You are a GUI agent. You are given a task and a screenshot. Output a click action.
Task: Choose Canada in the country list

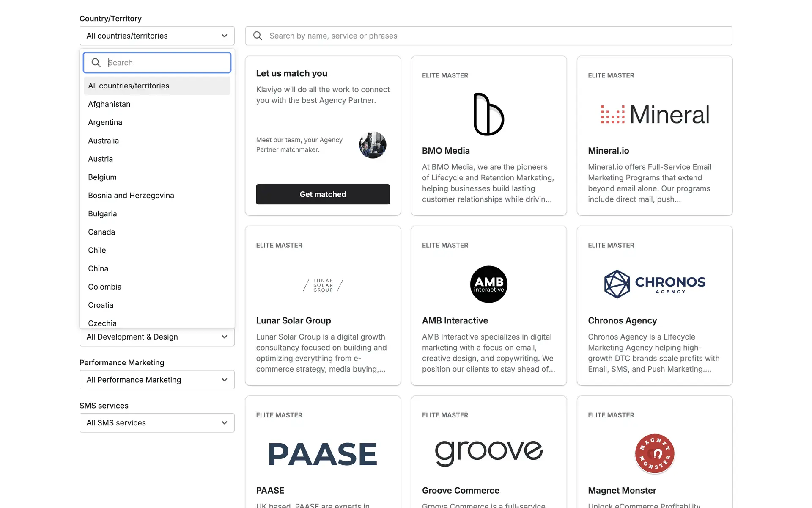tap(101, 232)
